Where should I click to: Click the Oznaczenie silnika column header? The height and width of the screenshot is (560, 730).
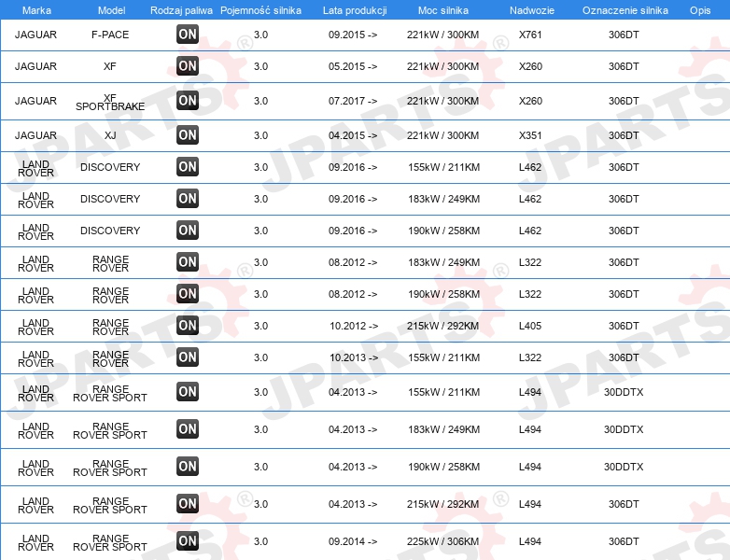coord(625,10)
